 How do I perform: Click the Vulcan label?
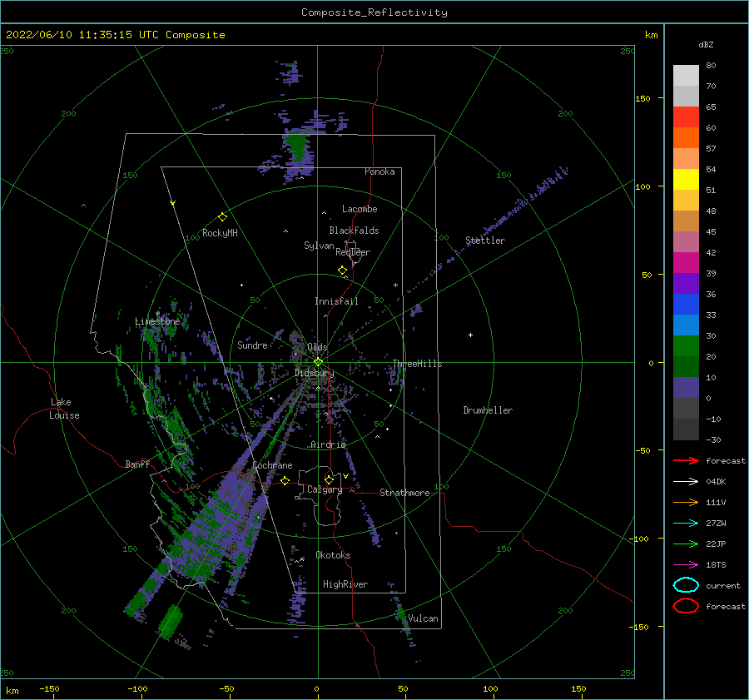(x=424, y=618)
